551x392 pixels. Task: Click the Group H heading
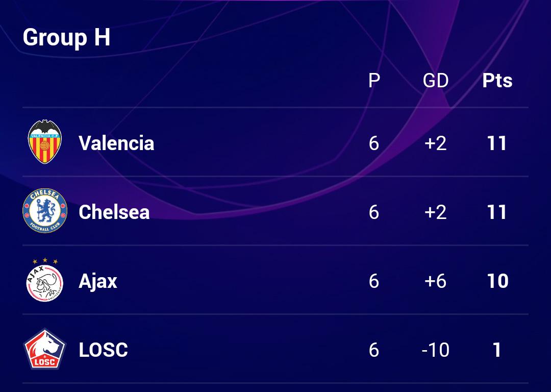(x=67, y=38)
